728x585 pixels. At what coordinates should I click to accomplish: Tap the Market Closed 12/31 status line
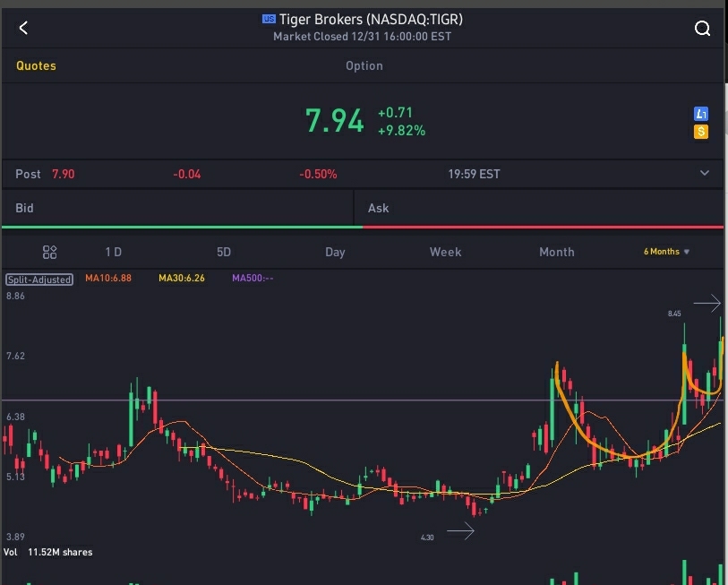pos(362,36)
